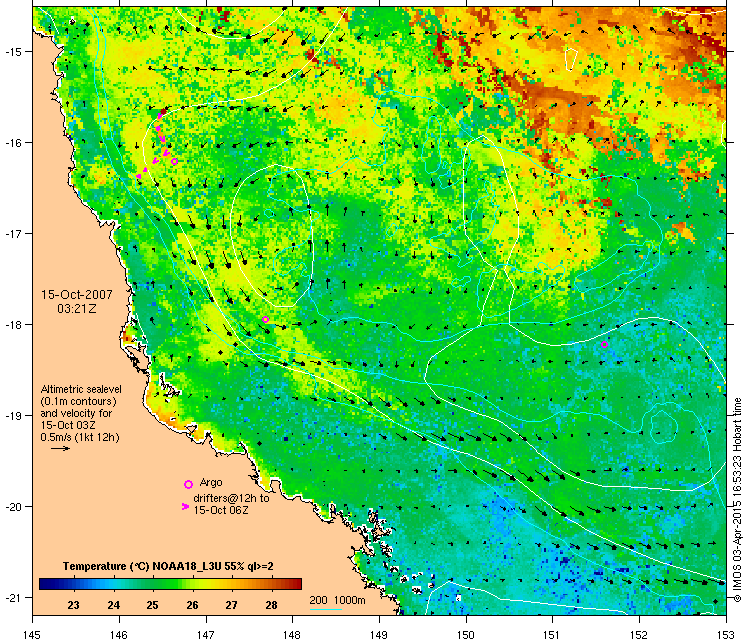Click the Argo circle symbol in legend
The height and width of the screenshot is (640, 750).
tap(188, 484)
